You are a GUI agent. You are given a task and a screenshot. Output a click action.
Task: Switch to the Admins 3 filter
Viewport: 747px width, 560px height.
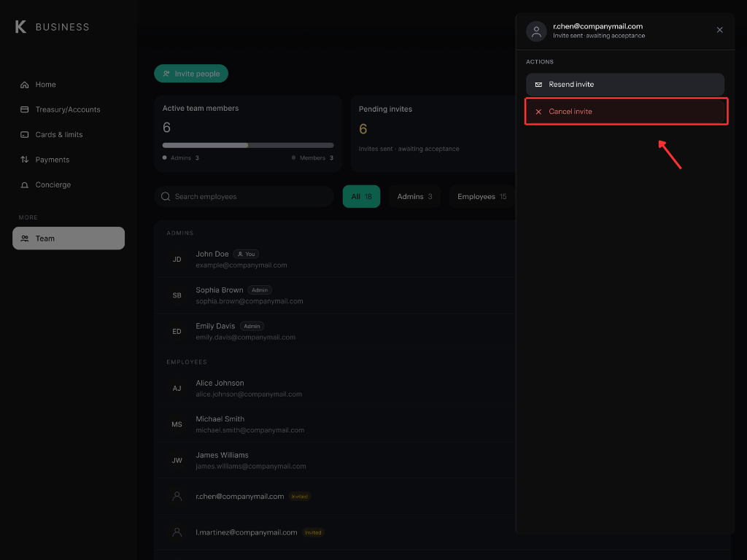pyautogui.click(x=414, y=197)
